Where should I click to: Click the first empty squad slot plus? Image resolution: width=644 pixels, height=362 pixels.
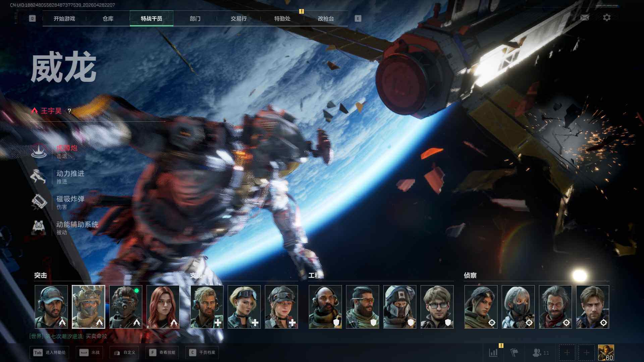tap(567, 353)
